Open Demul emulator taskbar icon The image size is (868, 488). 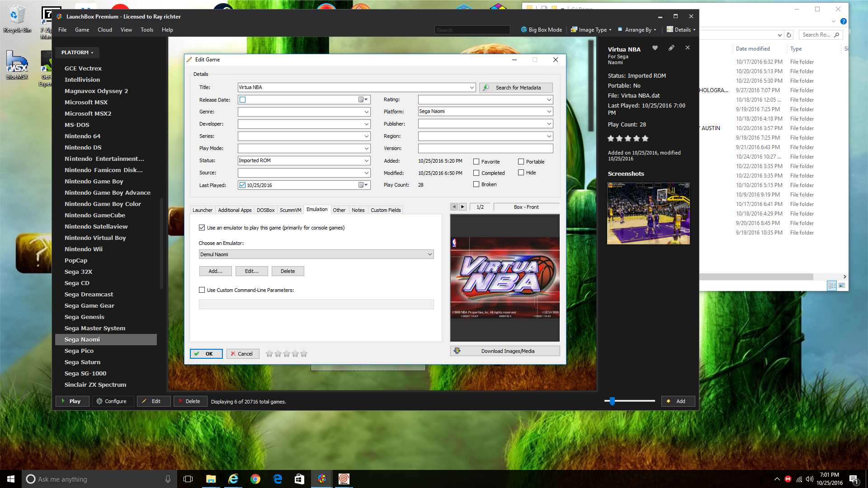[344, 479]
